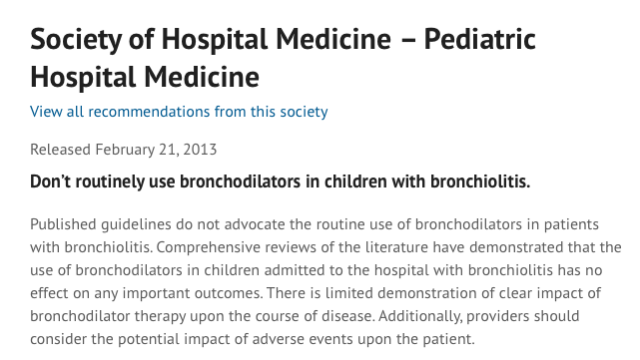The image size is (640, 360).
Task: Click the word Society starting the title
Action: pos(76,40)
